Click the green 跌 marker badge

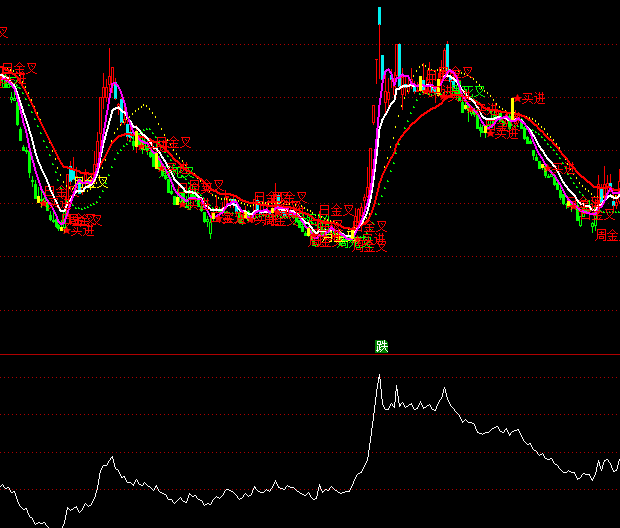pos(381,347)
